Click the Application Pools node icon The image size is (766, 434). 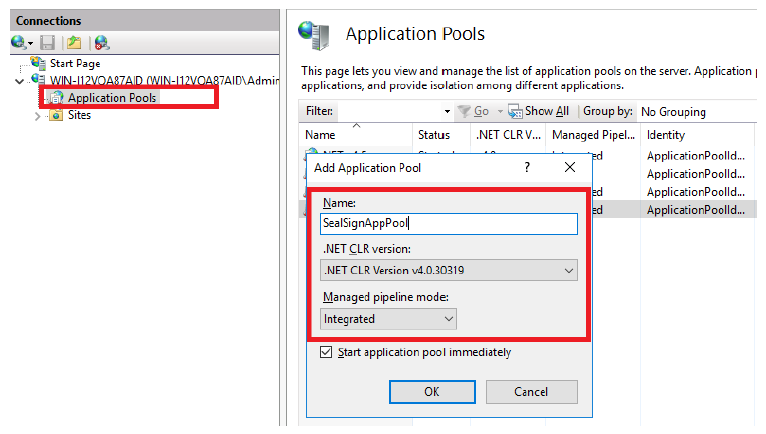(x=56, y=97)
